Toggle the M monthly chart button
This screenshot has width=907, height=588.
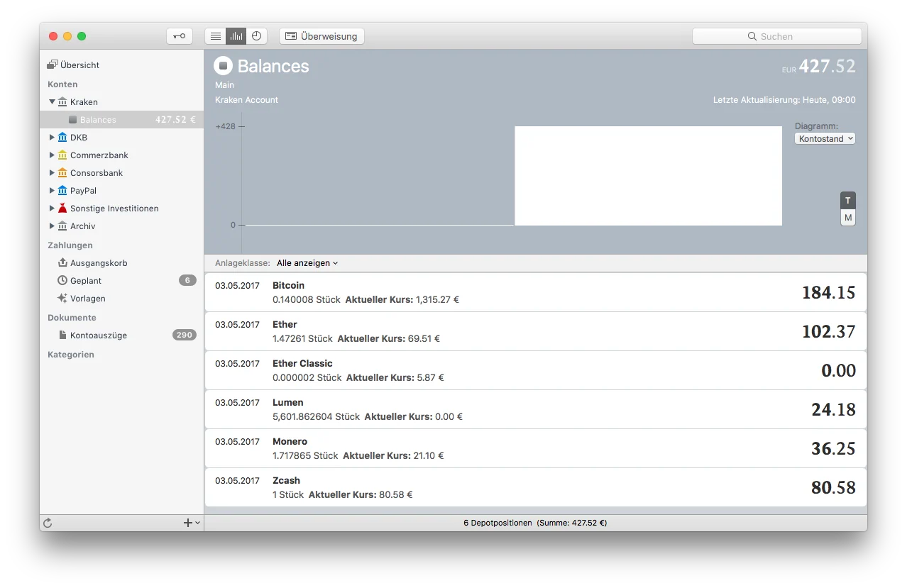point(847,218)
